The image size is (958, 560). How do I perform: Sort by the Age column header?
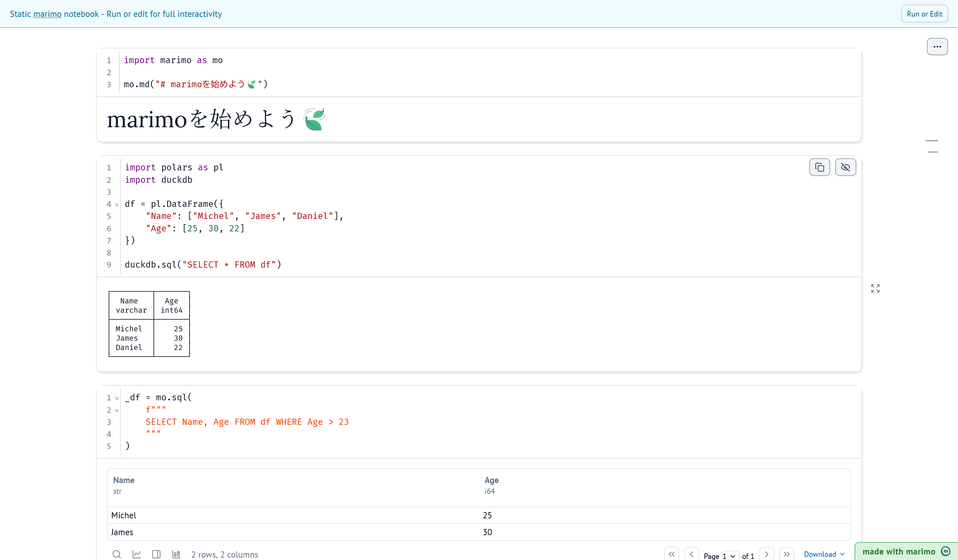pyautogui.click(x=491, y=480)
